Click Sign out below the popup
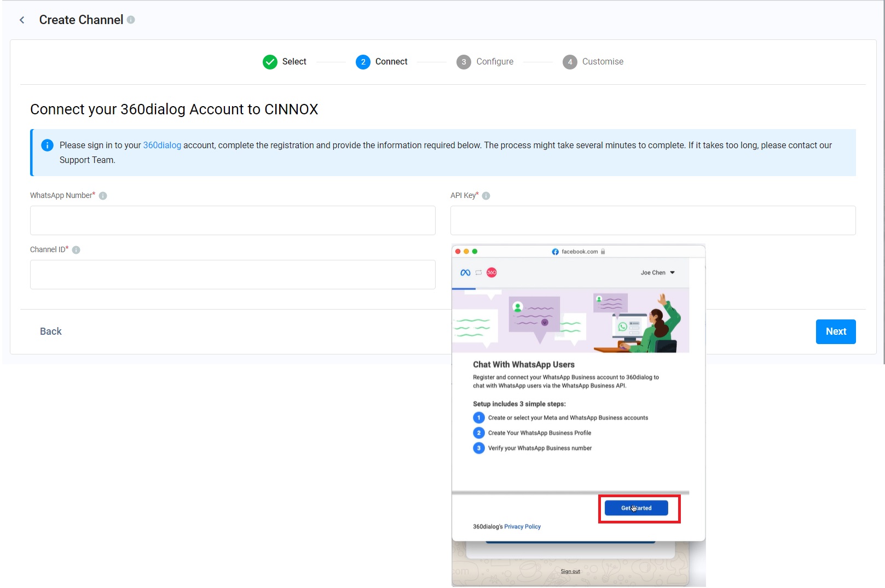The image size is (885, 588). [x=570, y=572]
